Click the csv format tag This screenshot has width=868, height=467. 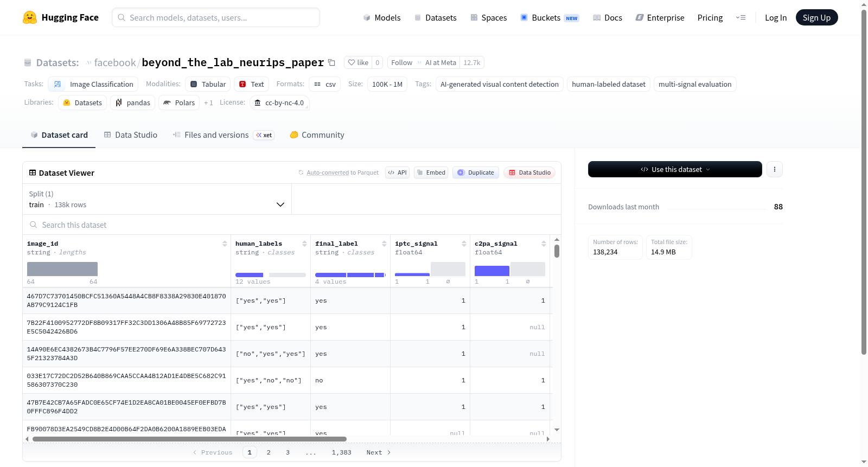tap(325, 84)
